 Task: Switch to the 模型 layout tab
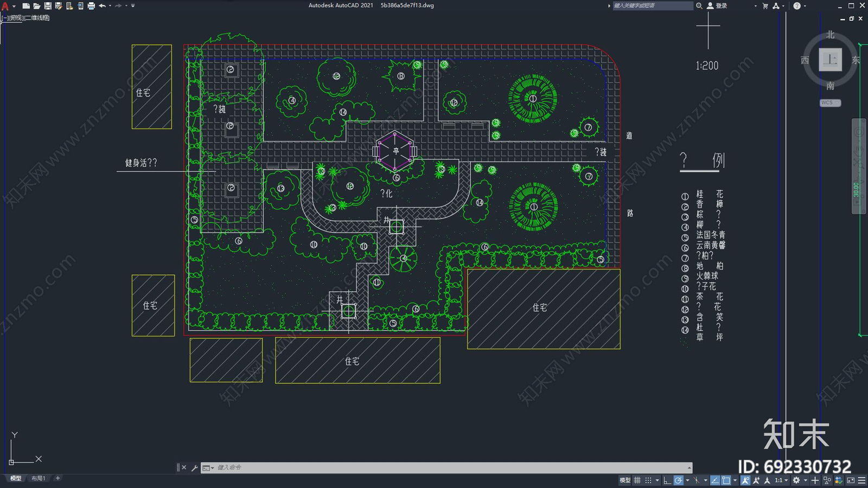pyautogui.click(x=16, y=478)
